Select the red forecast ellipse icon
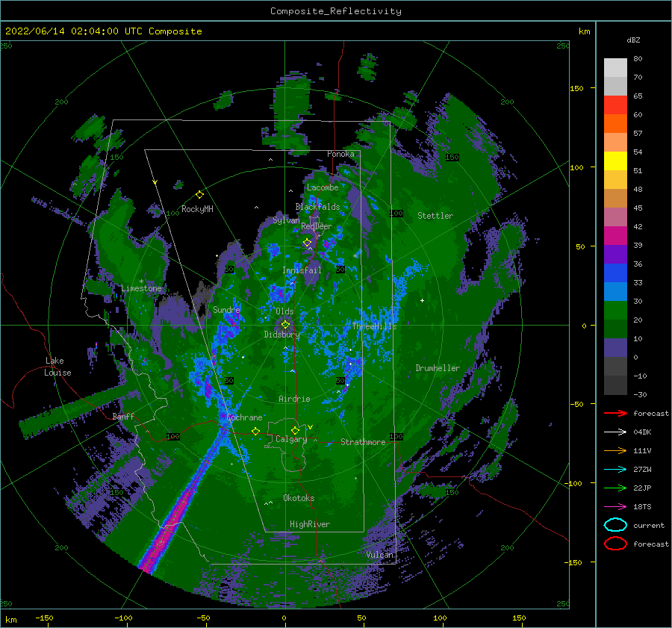Image resolution: width=672 pixels, height=628 pixels. pyautogui.click(x=615, y=544)
